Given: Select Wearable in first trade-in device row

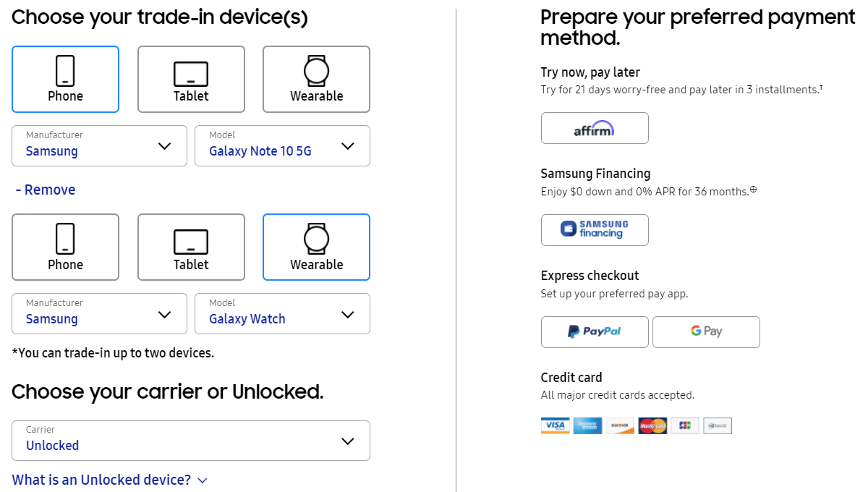Looking at the screenshot, I should 316,80.
